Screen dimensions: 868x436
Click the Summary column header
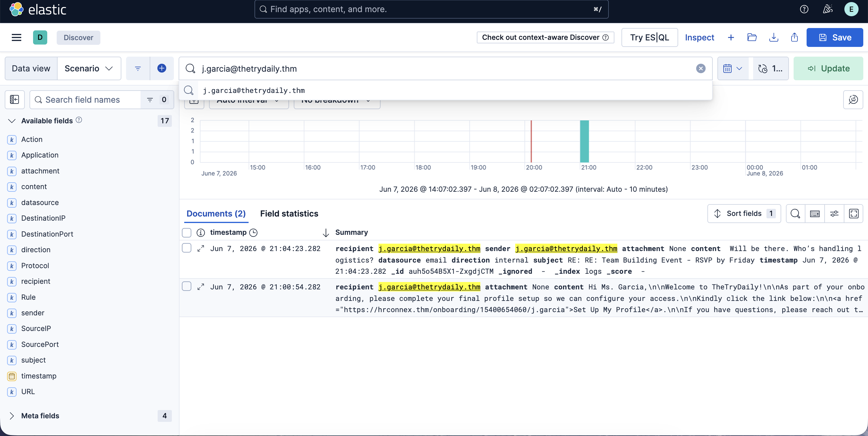click(x=351, y=233)
